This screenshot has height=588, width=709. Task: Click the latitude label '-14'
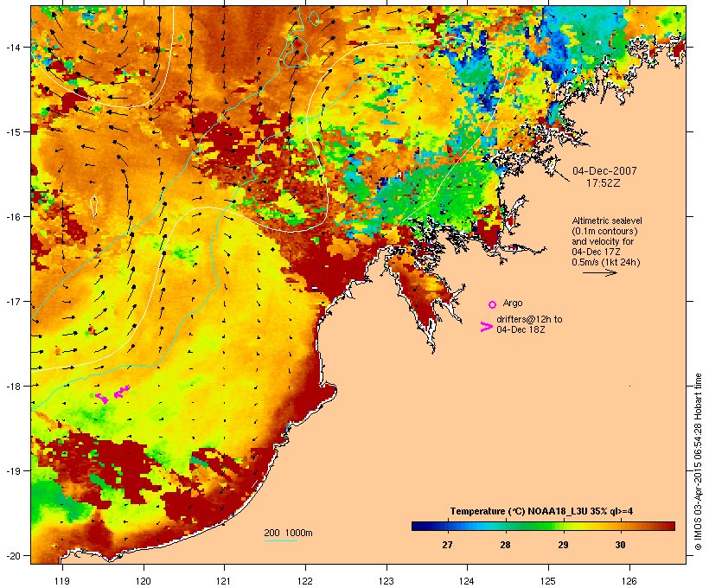pyautogui.click(x=14, y=47)
